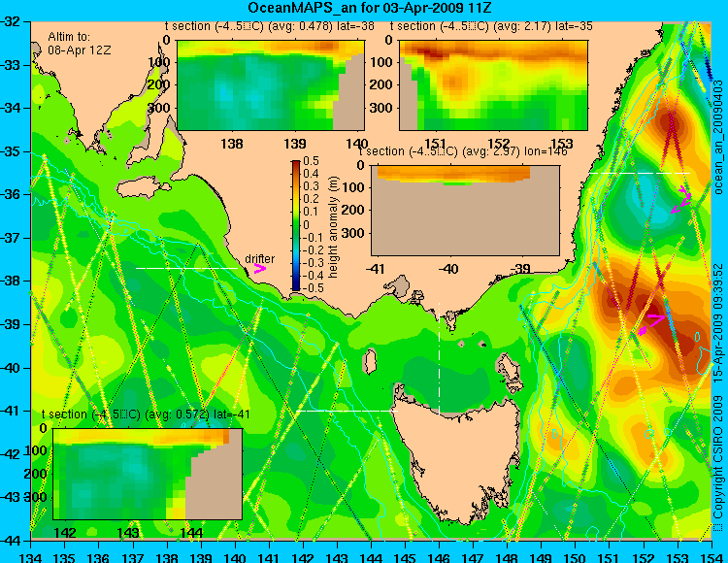Click the magenta arrow under the drifter label
Image resolution: width=728 pixels, height=563 pixels.
tap(260, 268)
